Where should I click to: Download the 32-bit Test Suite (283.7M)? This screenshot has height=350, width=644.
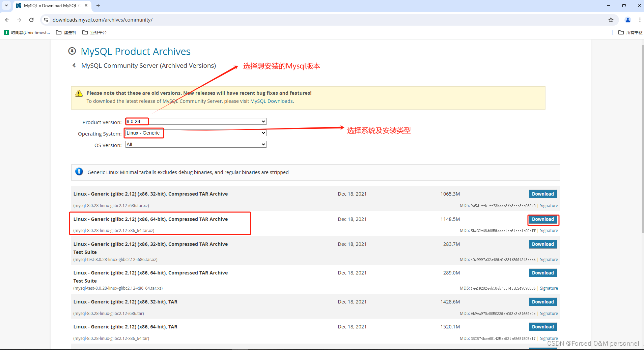543,244
